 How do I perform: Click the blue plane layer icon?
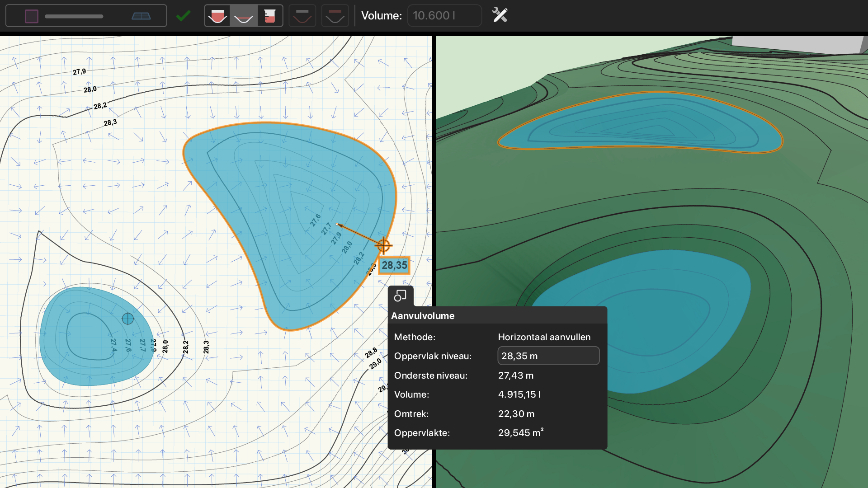pyautogui.click(x=141, y=16)
